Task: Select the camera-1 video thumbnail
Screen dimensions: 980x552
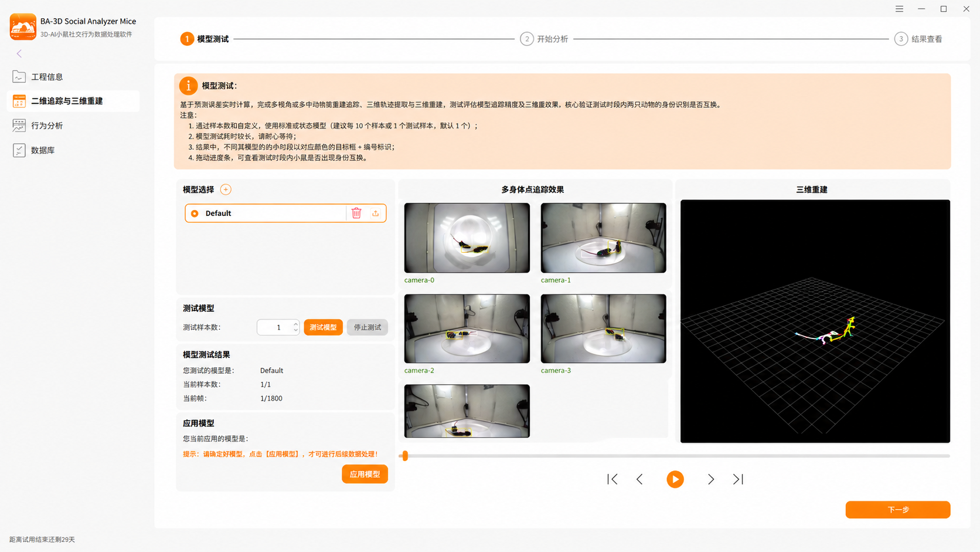Action: point(603,238)
